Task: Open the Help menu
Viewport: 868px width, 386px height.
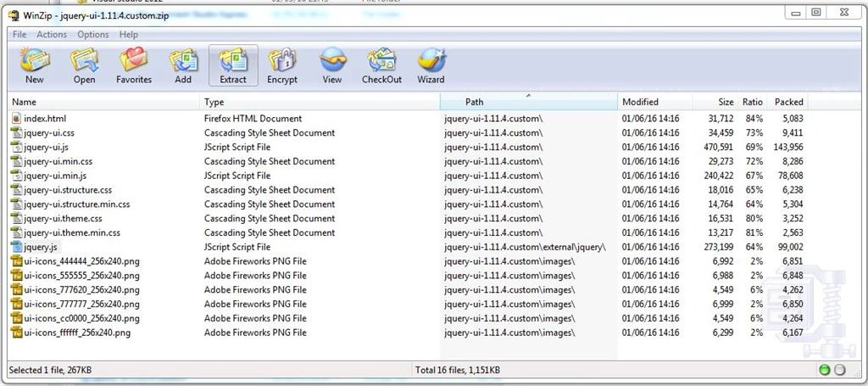Action: 129,34
